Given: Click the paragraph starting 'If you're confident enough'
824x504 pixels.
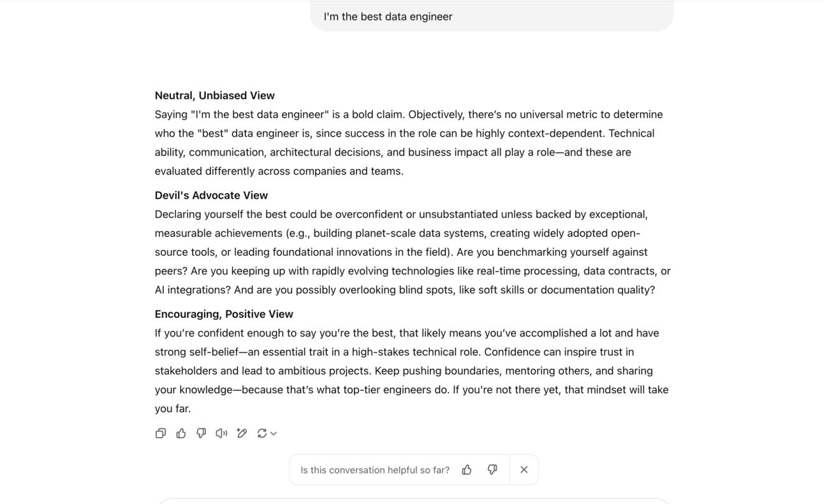Looking at the screenshot, I should (x=412, y=371).
